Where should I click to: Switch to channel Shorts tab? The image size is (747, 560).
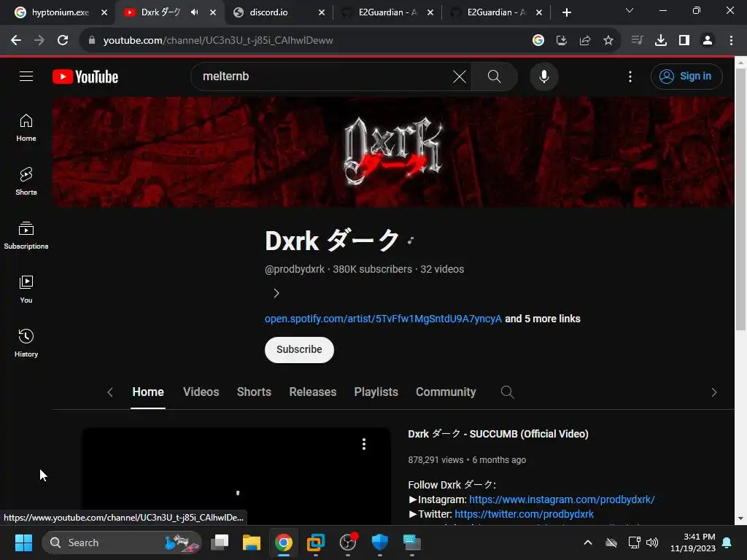254,392
